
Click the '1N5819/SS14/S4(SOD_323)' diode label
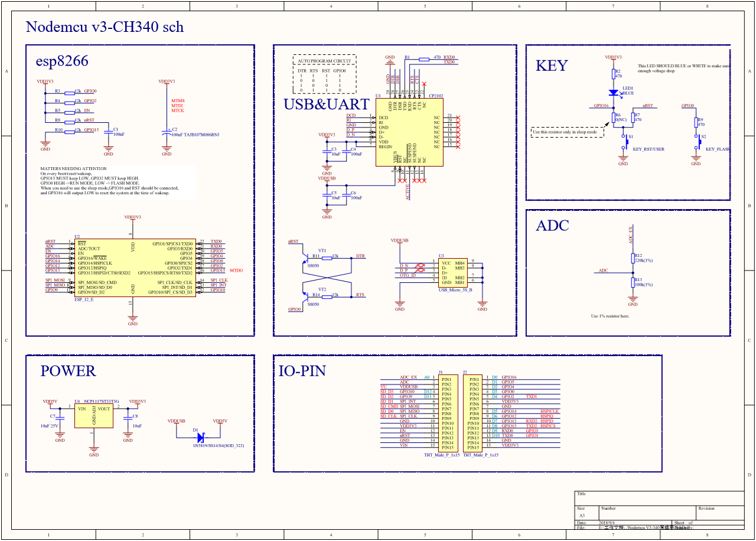[219, 446]
